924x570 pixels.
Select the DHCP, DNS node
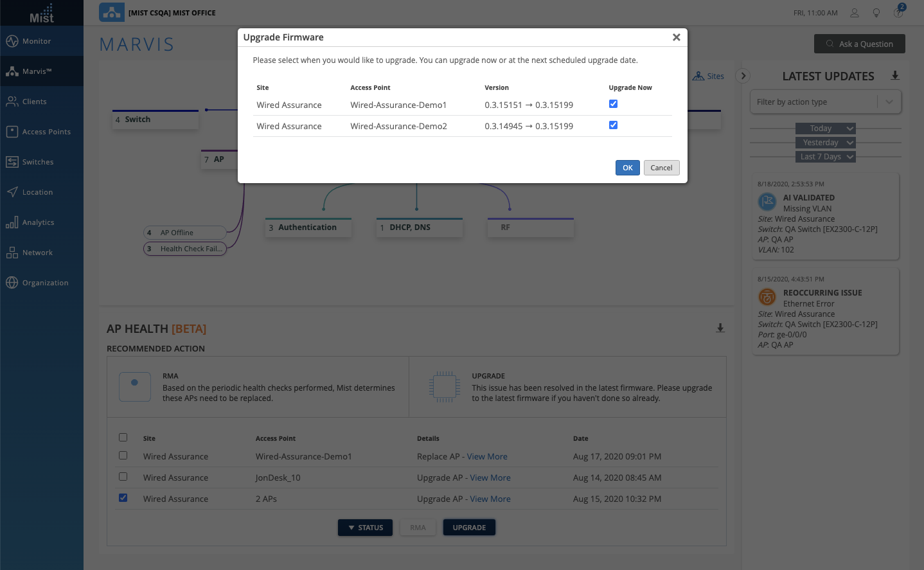pos(420,227)
